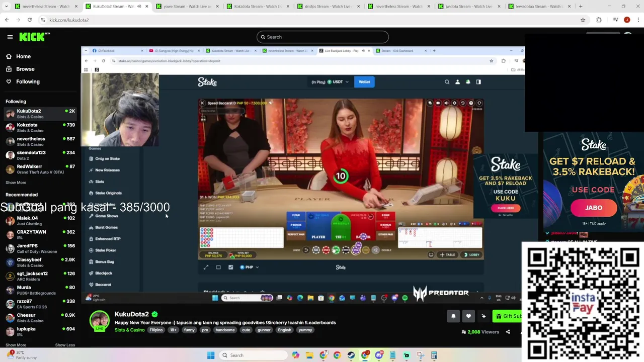
Task: Click the Windows taskbar search box
Action: click(253, 355)
